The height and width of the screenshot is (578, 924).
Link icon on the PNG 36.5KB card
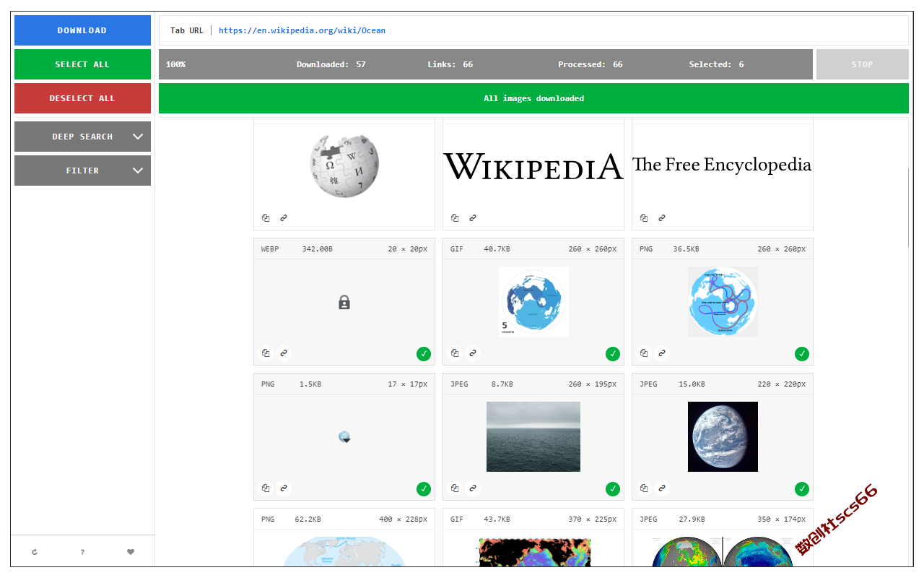click(x=662, y=353)
